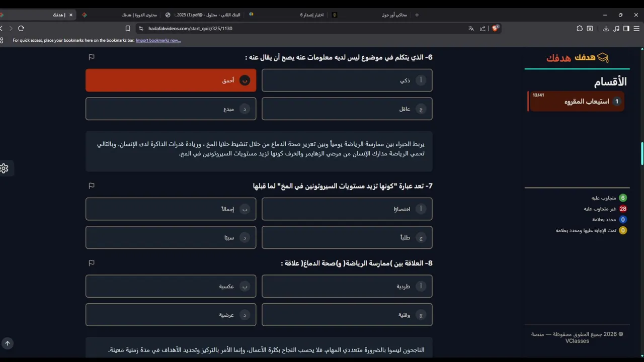Flag question 7 with the flag icon
The width and height of the screenshot is (644, 362).
click(92, 186)
